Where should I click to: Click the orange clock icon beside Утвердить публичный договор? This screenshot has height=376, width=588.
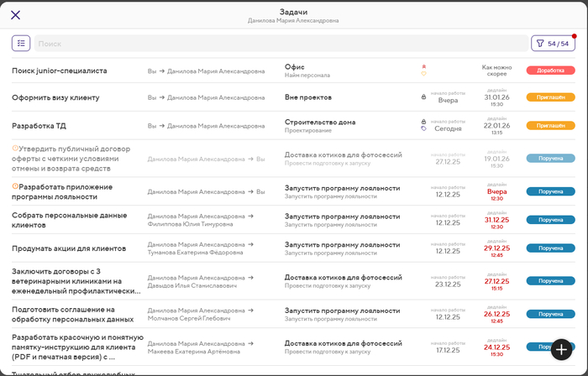click(x=15, y=148)
